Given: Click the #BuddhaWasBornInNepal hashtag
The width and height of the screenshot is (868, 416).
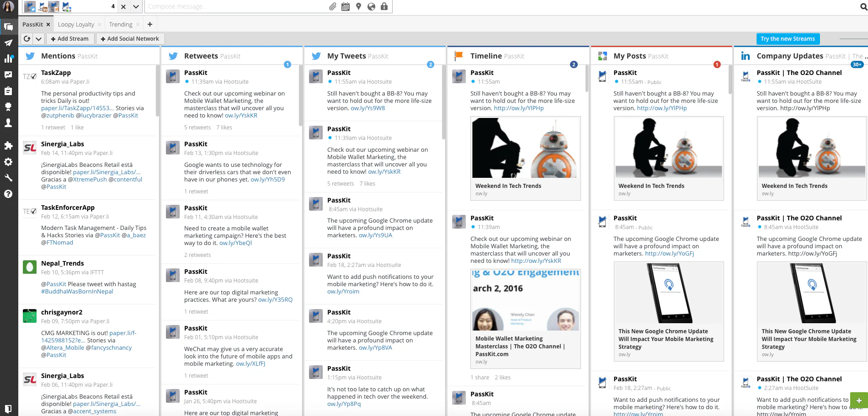Looking at the screenshot, I should [x=77, y=292].
